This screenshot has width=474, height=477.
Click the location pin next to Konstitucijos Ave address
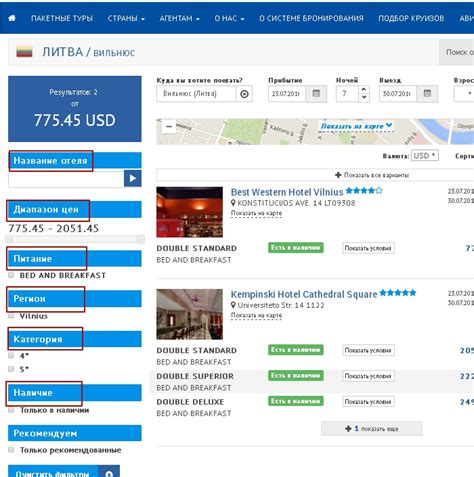point(233,203)
